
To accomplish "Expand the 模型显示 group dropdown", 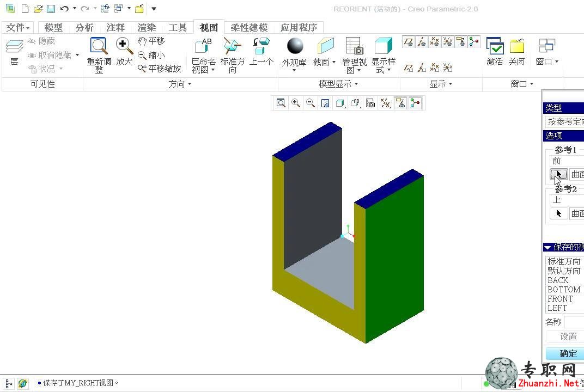I will [x=338, y=84].
